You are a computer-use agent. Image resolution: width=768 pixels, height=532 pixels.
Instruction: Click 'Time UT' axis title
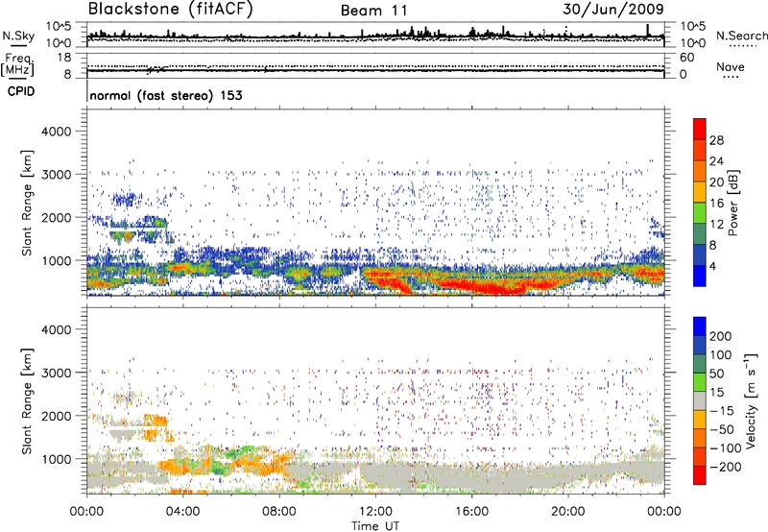tap(375, 526)
